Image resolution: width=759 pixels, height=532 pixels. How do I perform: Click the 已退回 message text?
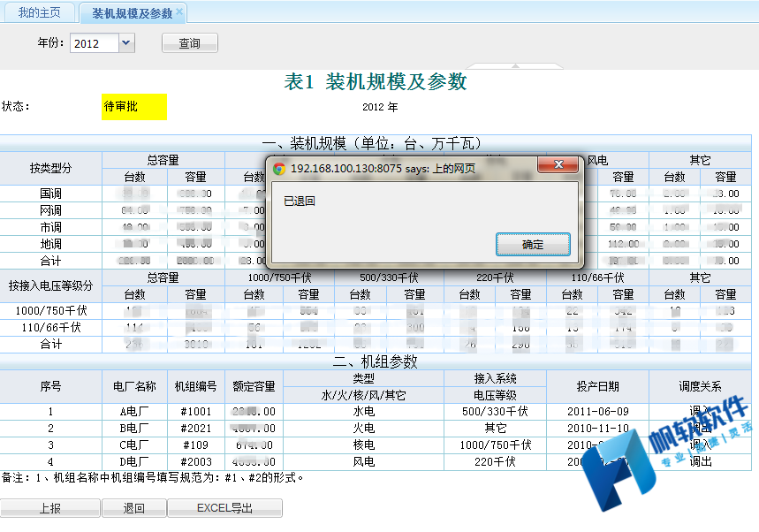(300, 201)
